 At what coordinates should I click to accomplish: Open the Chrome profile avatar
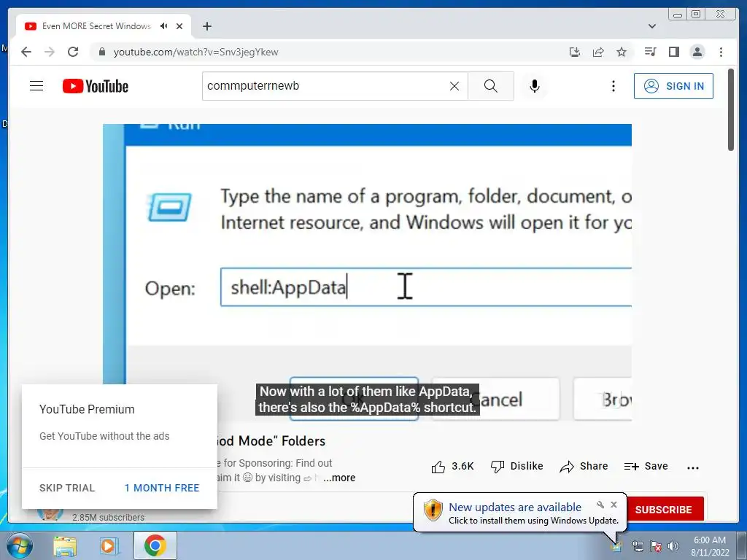click(x=697, y=52)
